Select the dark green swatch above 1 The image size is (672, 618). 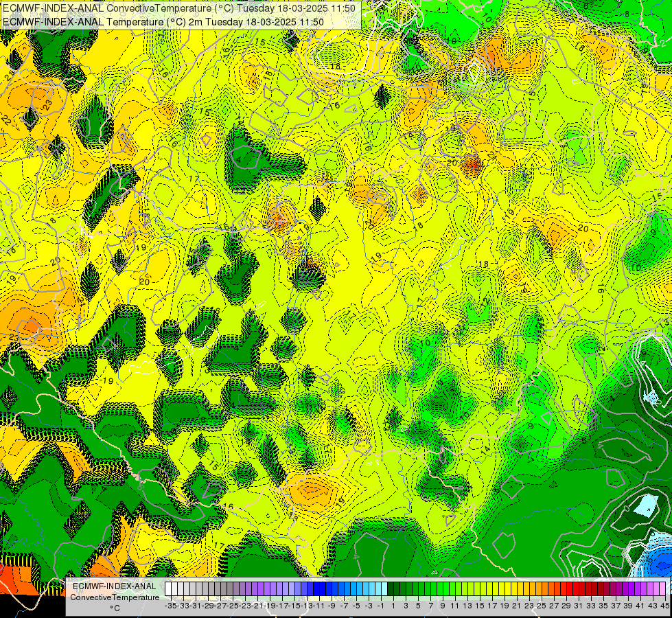tap(391, 588)
